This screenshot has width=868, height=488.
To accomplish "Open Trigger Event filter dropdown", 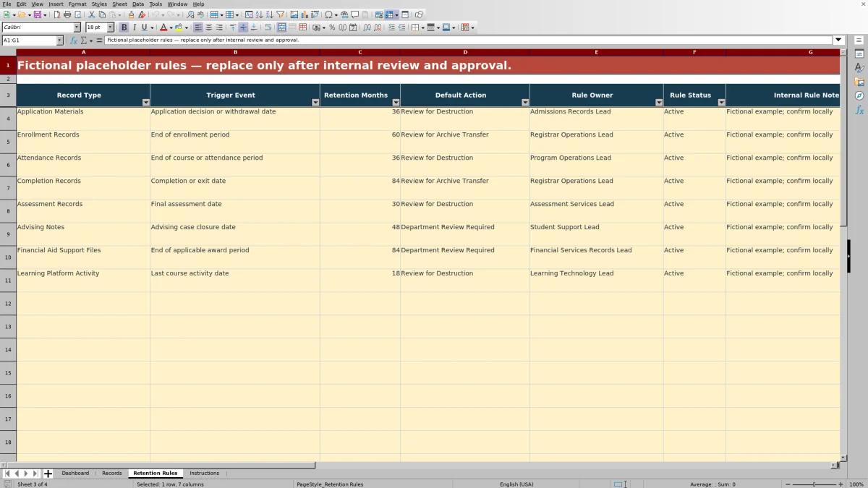I will (315, 103).
